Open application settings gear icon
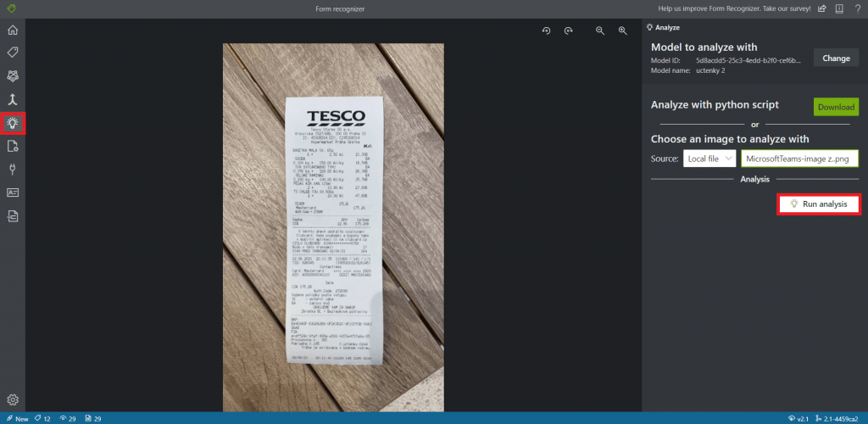868x424 pixels. click(13, 399)
